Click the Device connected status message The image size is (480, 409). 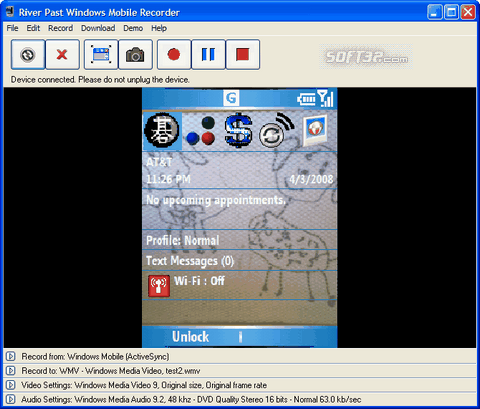pyautogui.click(x=100, y=80)
